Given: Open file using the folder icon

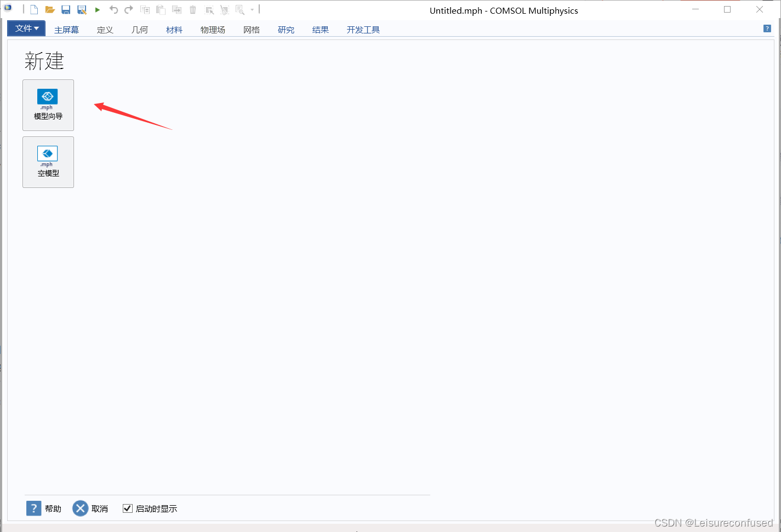Looking at the screenshot, I should (x=50, y=10).
